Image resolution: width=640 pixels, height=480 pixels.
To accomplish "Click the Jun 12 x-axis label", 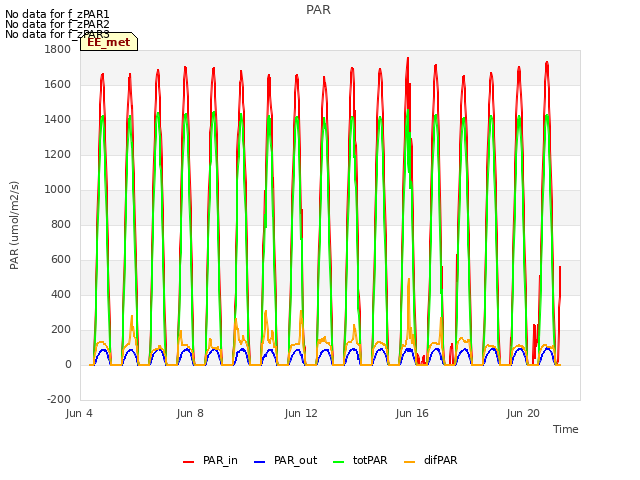I will click(x=301, y=413).
